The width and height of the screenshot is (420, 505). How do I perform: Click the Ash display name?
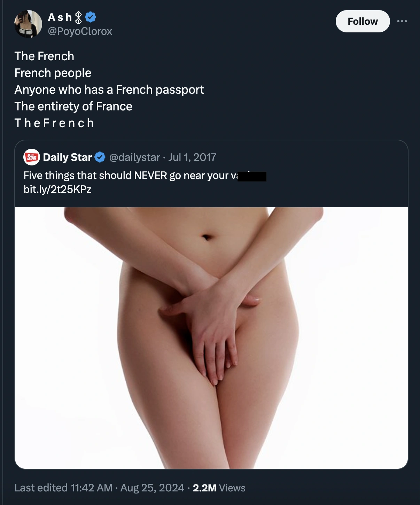(60, 17)
